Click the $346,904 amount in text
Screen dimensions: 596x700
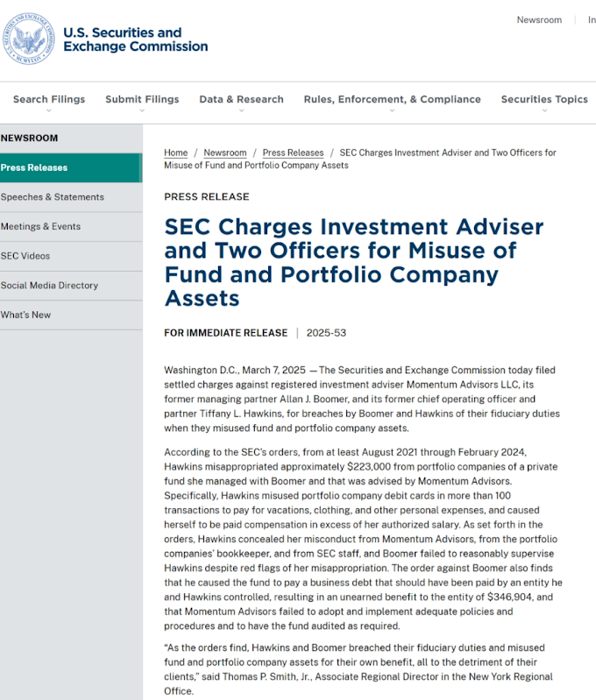509,597
